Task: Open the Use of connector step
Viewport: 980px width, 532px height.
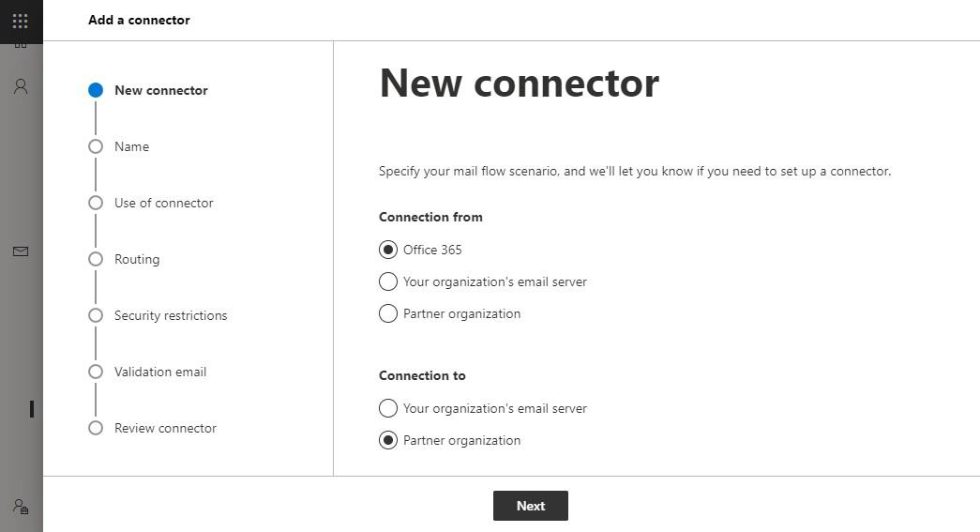Action: (163, 203)
